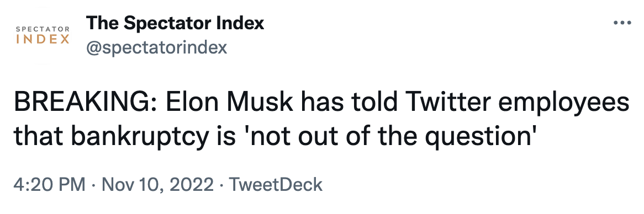The image size is (644, 214).
Task: Click the year 2022 in the date
Action: tap(193, 185)
